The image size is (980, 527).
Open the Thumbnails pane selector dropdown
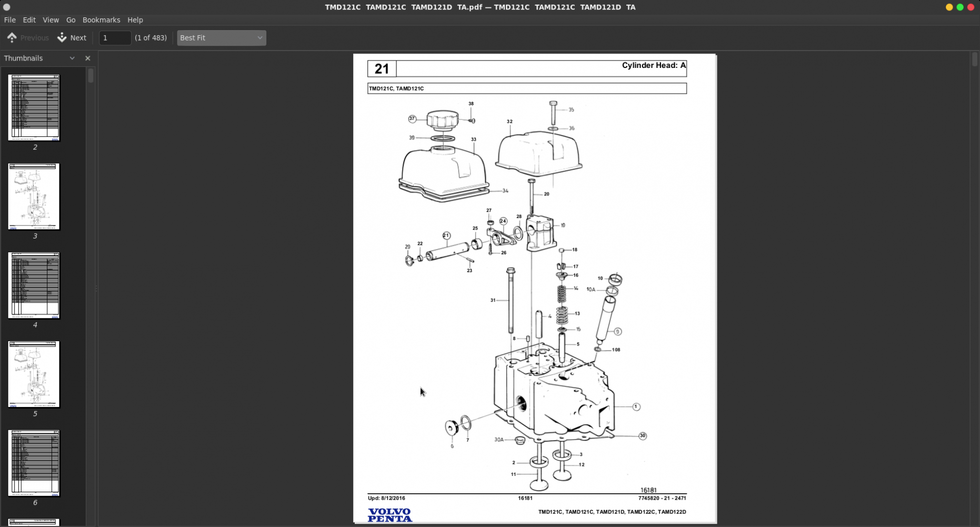pos(72,58)
